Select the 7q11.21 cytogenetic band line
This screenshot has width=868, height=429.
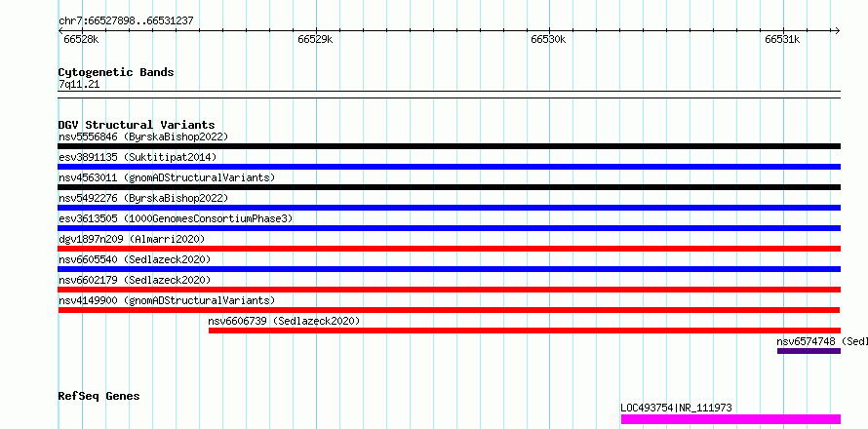click(x=450, y=95)
